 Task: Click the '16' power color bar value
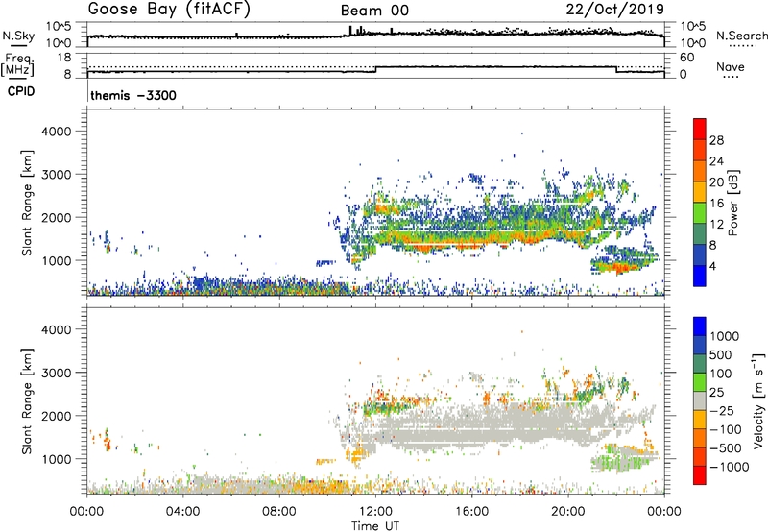(716, 203)
